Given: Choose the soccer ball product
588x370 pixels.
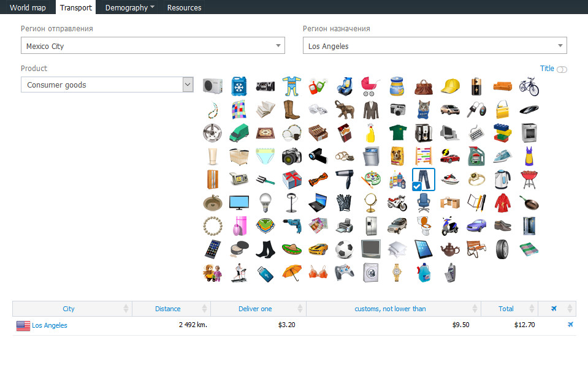Looking at the screenshot, I should point(344,249).
